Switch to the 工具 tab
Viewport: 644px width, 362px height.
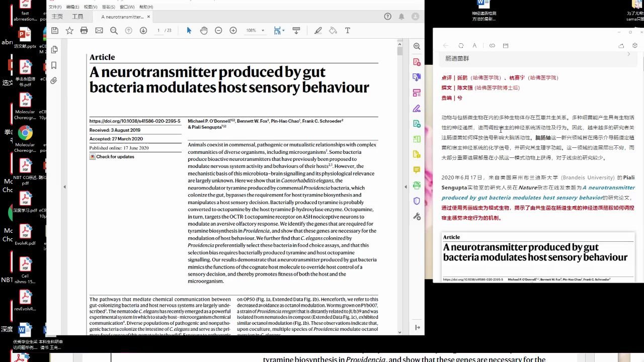pyautogui.click(x=77, y=17)
